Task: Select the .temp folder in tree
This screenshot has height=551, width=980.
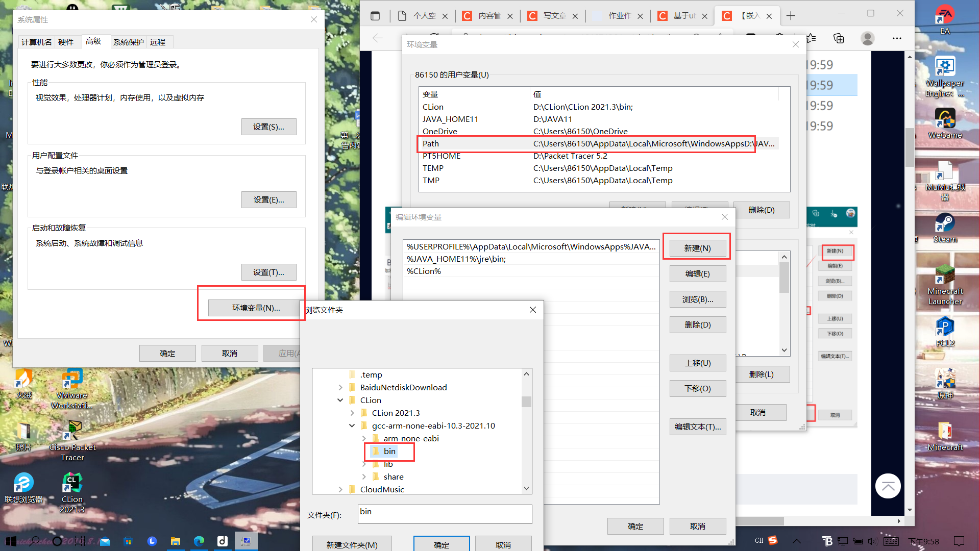Action: click(x=371, y=375)
